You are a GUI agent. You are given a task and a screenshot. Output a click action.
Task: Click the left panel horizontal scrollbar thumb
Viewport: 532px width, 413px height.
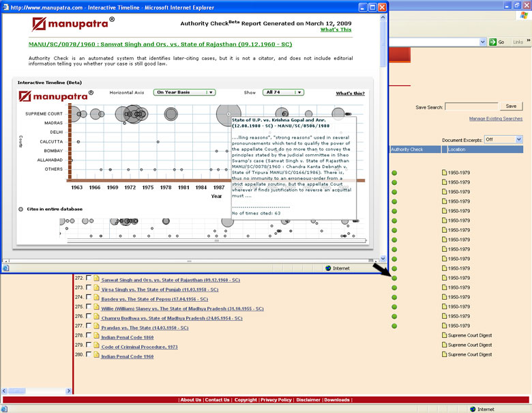click(x=16, y=391)
